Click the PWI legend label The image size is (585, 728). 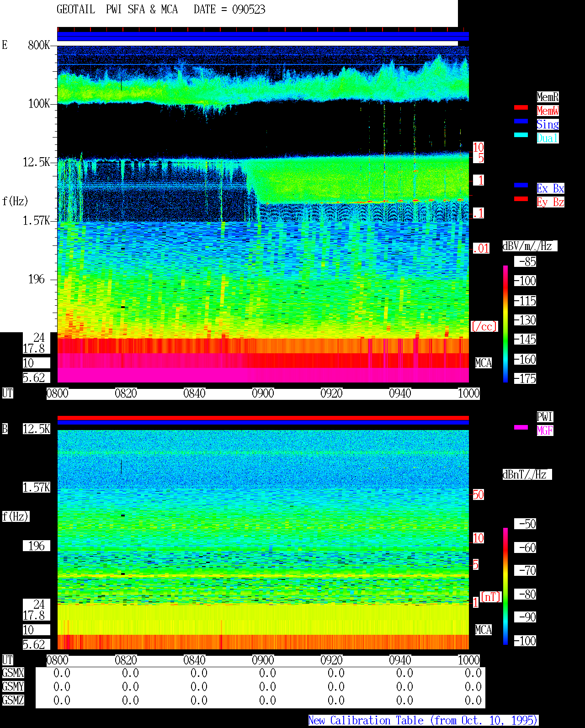545,417
